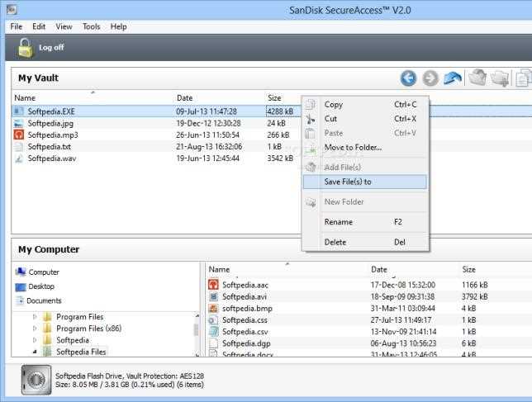Click Softpedia.mp3 audio icon

pos(19,135)
